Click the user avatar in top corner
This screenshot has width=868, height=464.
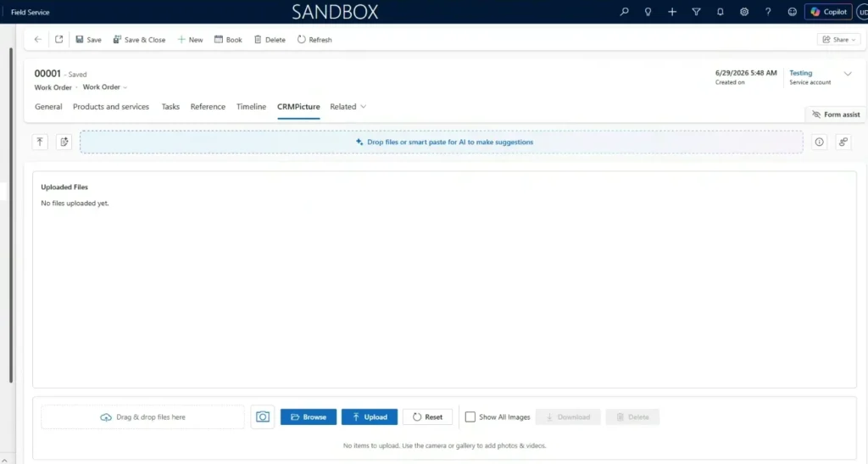pos(862,12)
